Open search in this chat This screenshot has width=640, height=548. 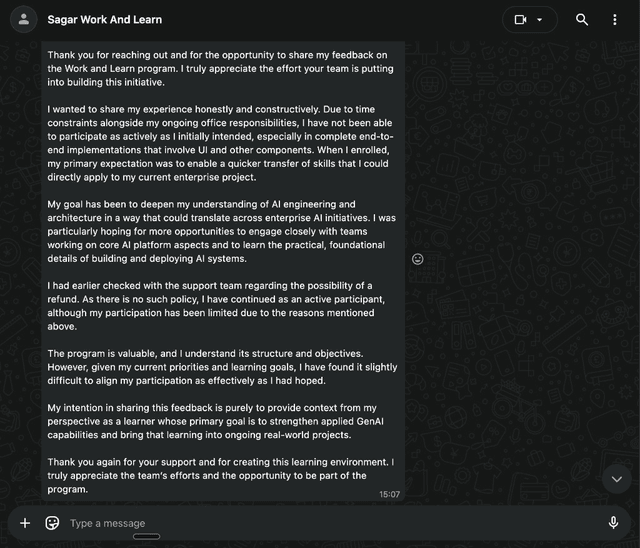point(582,19)
